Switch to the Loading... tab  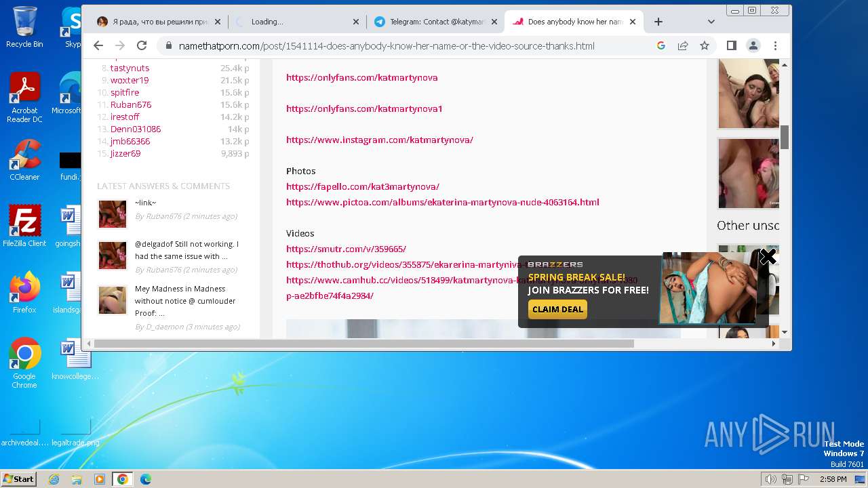point(296,22)
